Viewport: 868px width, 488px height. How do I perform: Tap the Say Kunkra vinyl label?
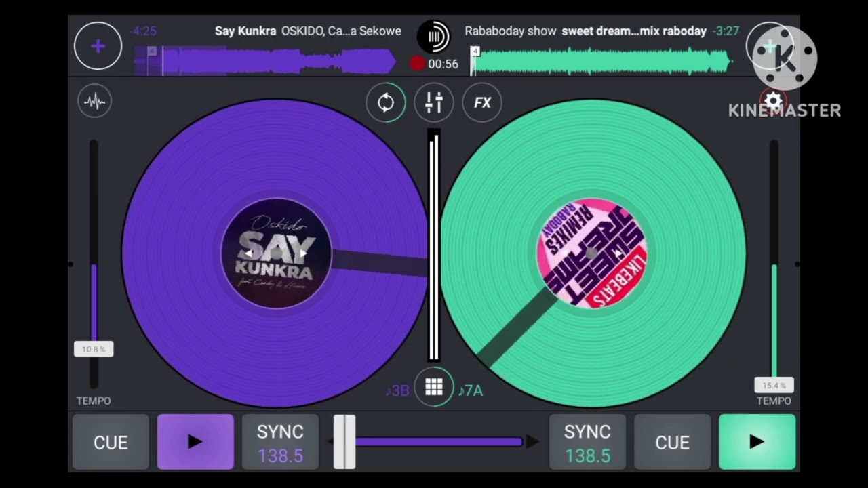click(275, 253)
